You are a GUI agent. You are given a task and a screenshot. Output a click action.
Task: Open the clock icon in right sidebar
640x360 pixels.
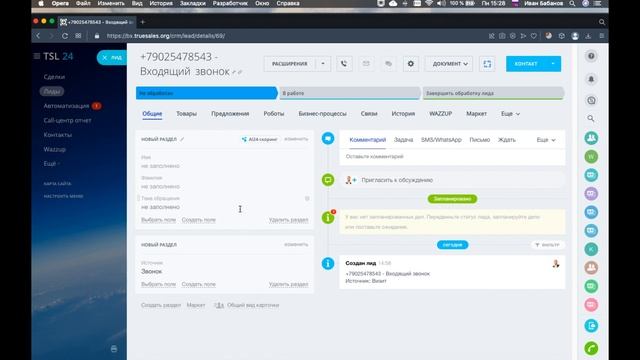pyautogui.click(x=591, y=100)
